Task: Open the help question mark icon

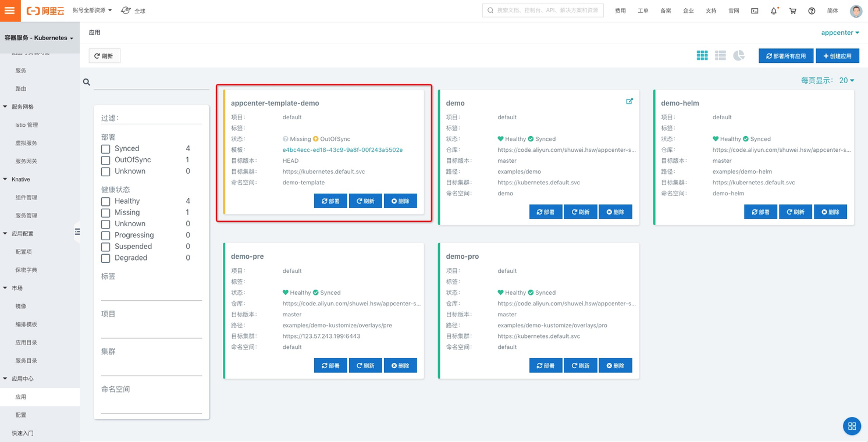Action: pos(812,11)
